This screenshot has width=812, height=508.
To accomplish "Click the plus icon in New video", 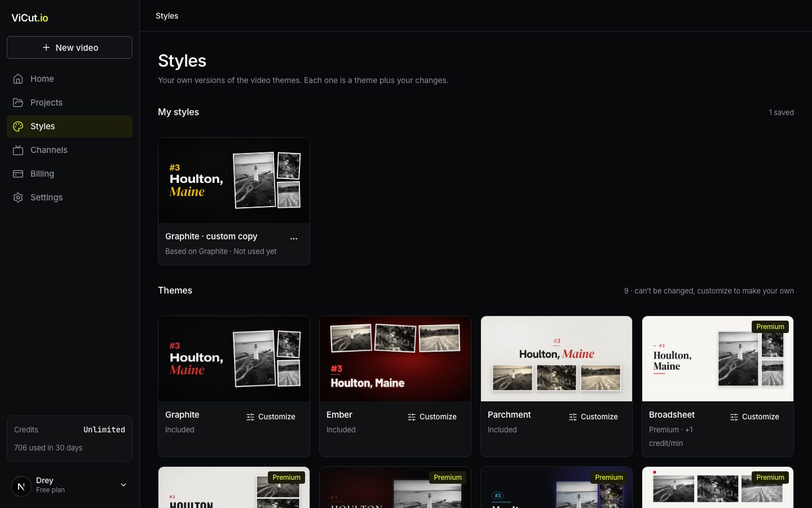I will point(46,47).
